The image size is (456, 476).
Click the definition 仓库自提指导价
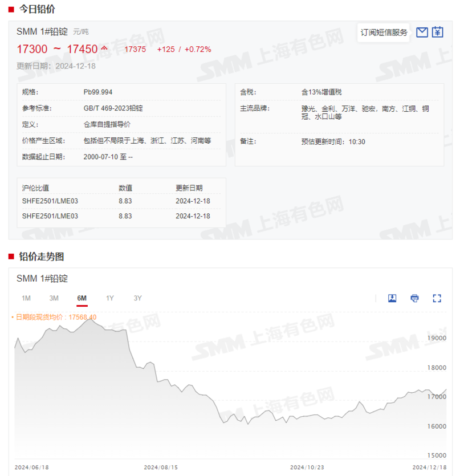pyautogui.click(x=107, y=124)
